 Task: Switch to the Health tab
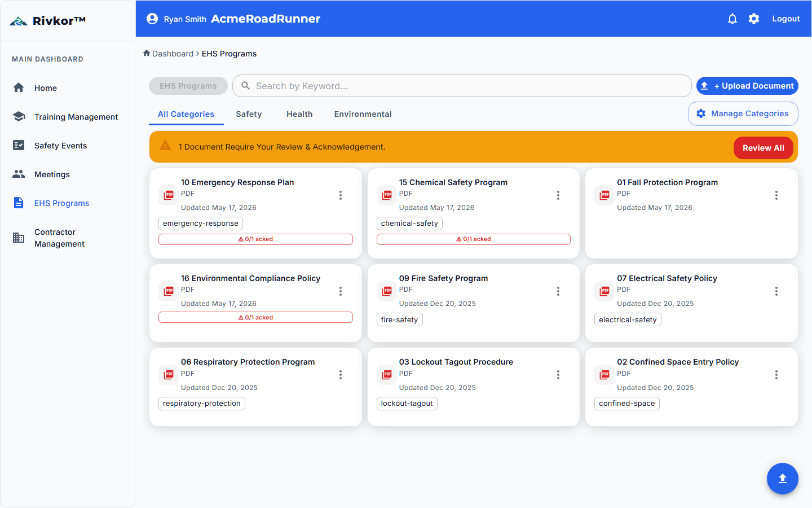tap(299, 114)
